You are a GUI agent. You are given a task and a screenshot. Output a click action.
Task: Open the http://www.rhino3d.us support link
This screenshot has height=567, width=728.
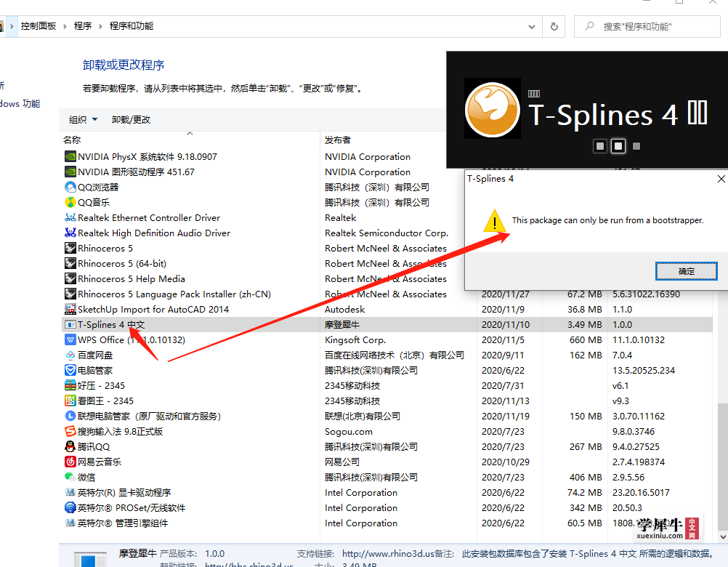pos(388,553)
